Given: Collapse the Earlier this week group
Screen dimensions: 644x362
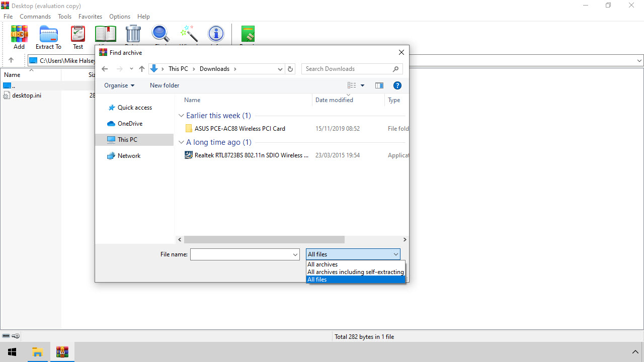Looking at the screenshot, I should (x=182, y=116).
